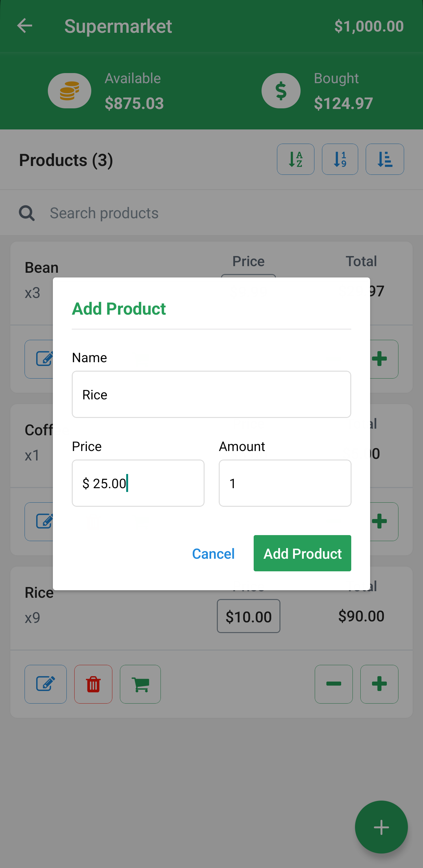423x868 pixels.
Task: Increase Rice quantity with plus button
Action: (x=379, y=684)
